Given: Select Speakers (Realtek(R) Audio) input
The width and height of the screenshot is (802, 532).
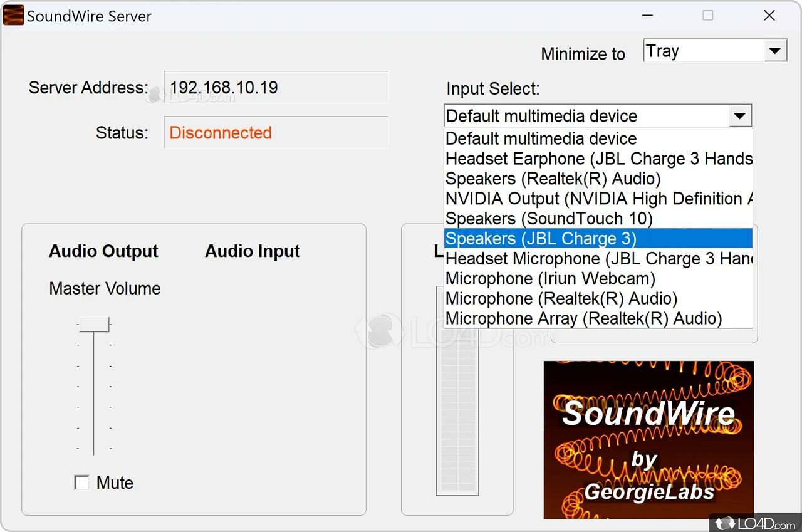Looking at the screenshot, I should (598, 179).
